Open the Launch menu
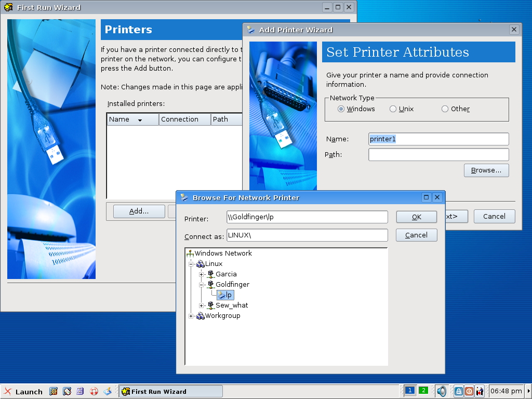The image size is (532, 399). [x=24, y=391]
